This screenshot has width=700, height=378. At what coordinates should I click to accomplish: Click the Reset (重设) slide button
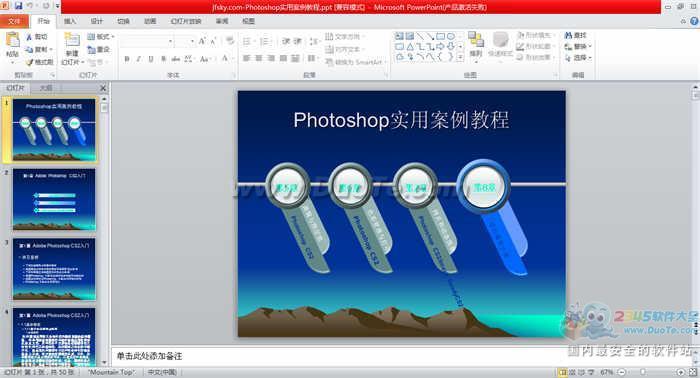coord(99,49)
